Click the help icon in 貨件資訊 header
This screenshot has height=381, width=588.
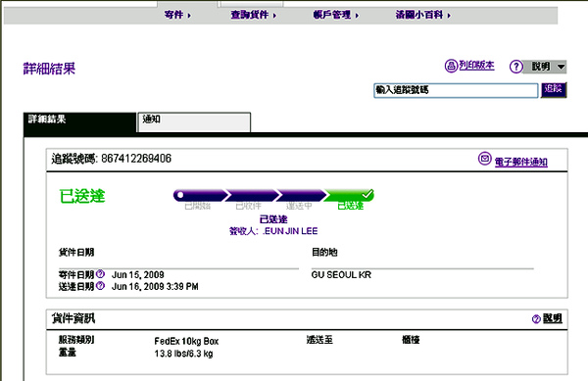536,319
